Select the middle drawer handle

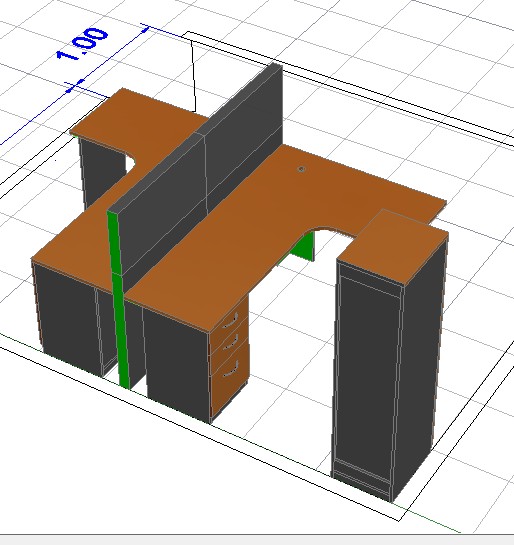230,341
